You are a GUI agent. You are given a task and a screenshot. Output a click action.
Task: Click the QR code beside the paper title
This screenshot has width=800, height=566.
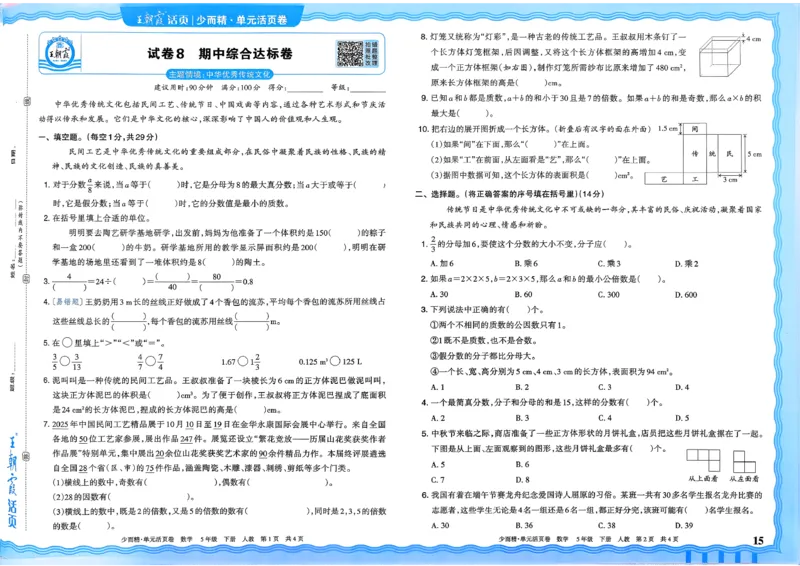tap(350, 54)
